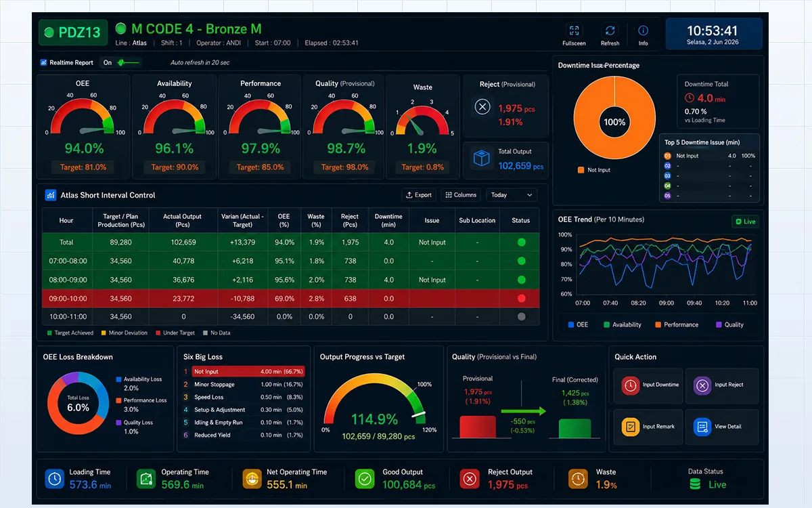Select Setup & Adjustment loss row
This screenshot has height=508, width=812.
point(244,410)
